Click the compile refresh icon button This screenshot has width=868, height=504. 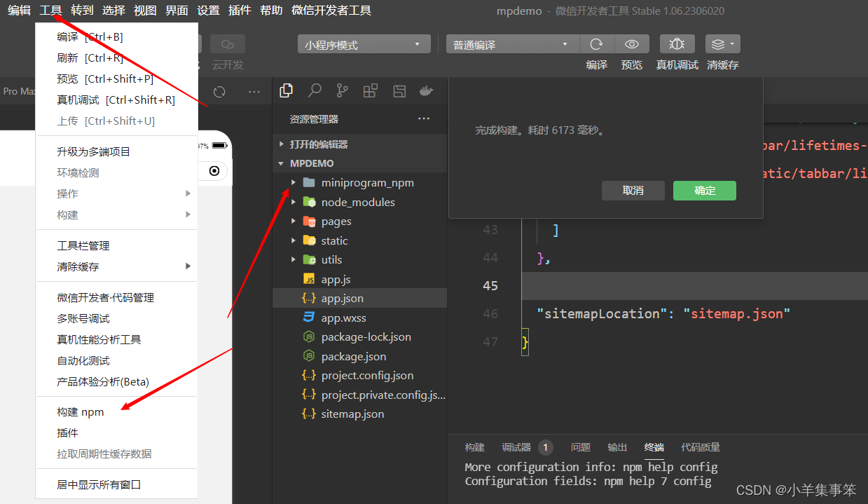pyautogui.click(x=597, y=44)
